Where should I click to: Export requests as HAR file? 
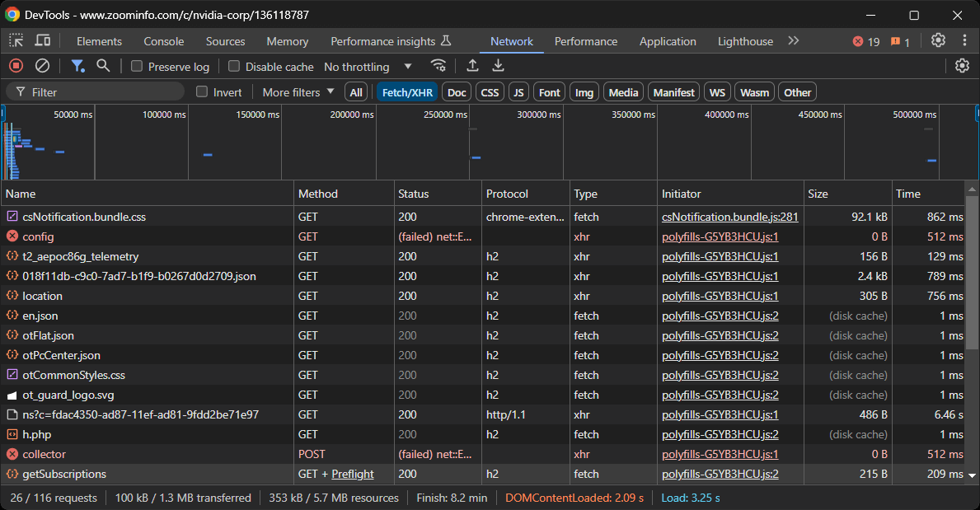pyautogui.click(x=498, y=66)
